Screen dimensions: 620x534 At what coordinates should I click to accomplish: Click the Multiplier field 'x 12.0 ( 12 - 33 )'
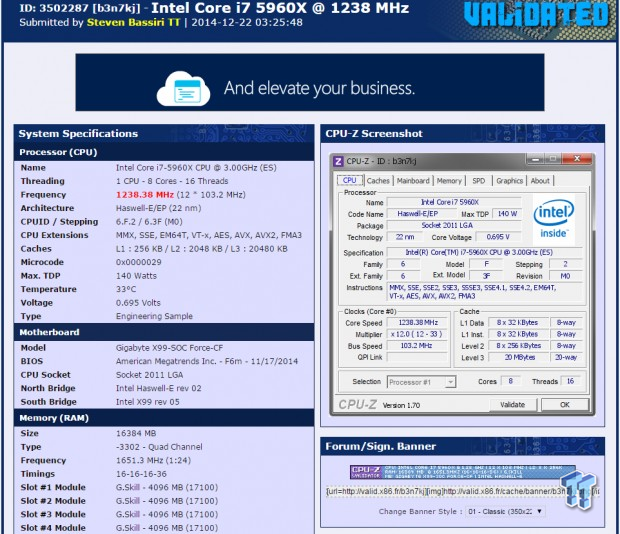[418, 334]
